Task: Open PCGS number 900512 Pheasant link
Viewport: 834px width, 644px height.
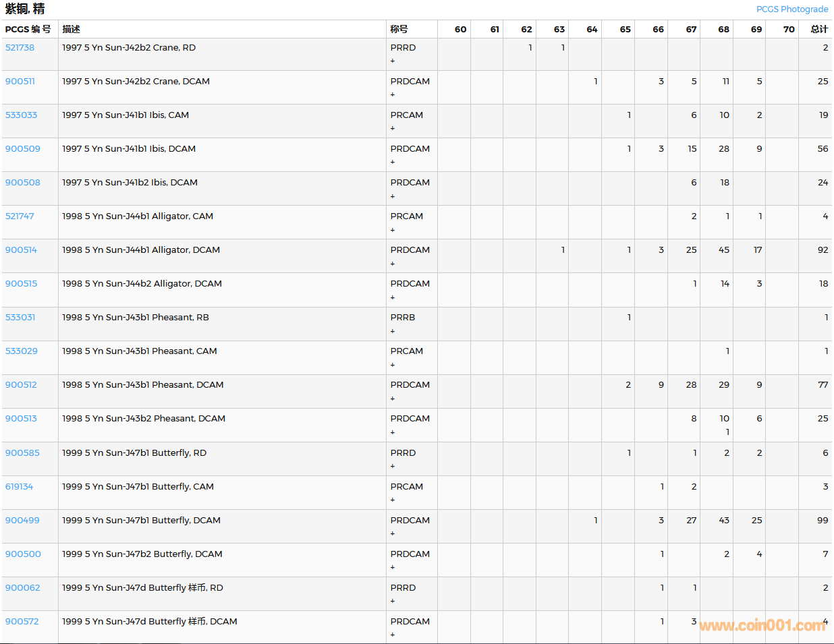Action: point(21,385)
